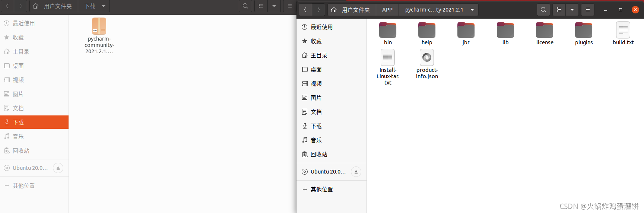Go back in front window

305,10
